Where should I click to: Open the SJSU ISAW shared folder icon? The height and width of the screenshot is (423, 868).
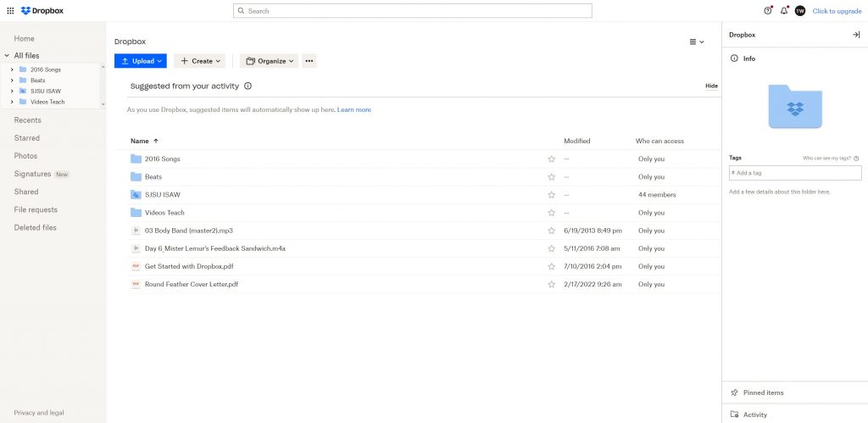[136, 195]
